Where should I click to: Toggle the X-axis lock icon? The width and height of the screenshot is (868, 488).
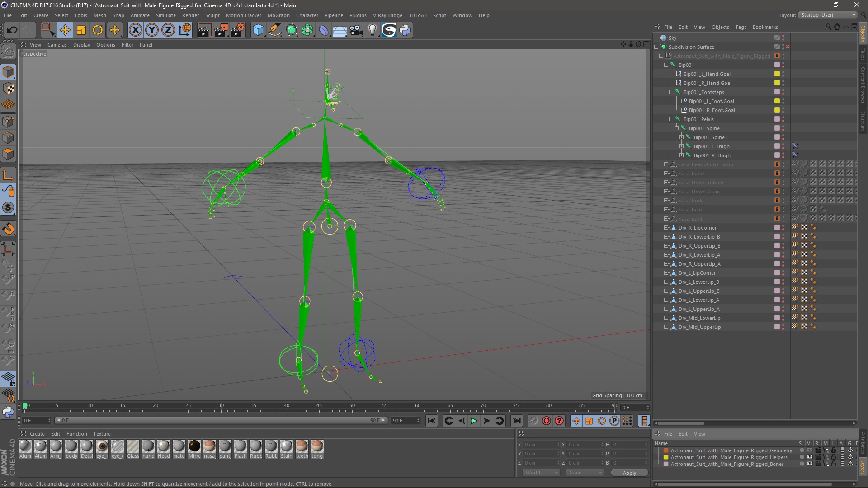pos(135,30)
